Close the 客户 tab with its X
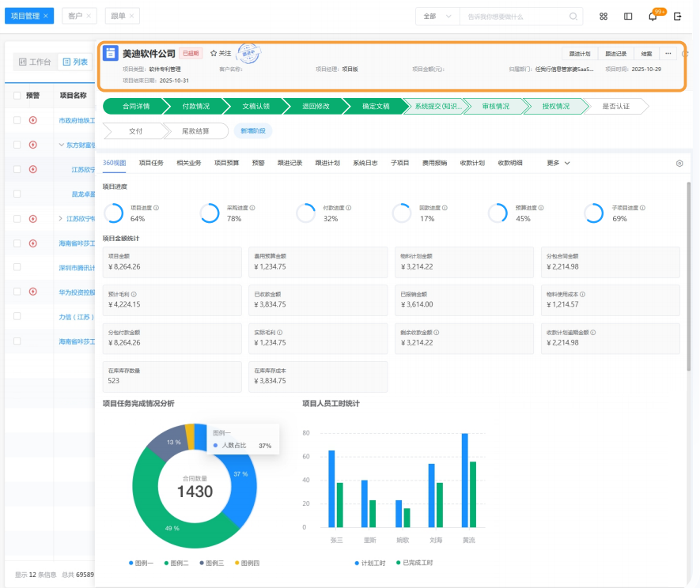The image size is (700, 588). [x=89, y=16]
